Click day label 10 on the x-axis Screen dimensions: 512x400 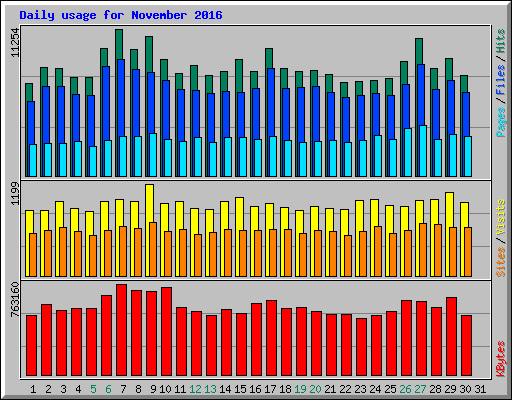coord(165,389)
